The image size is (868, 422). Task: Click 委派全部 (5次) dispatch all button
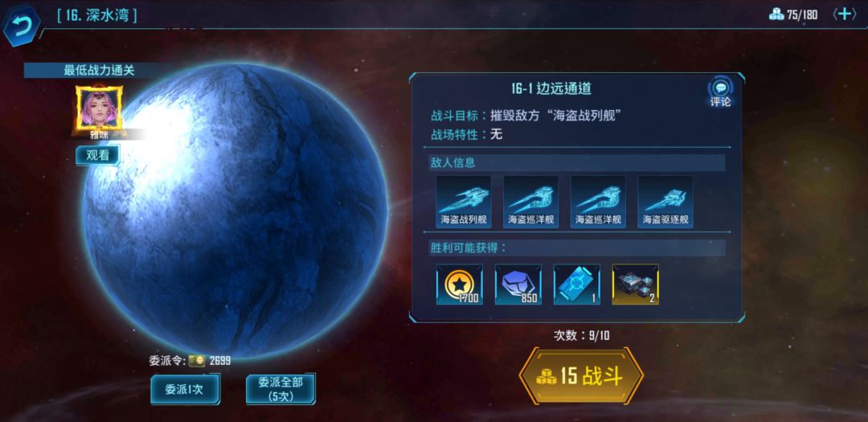coord(280,389)
